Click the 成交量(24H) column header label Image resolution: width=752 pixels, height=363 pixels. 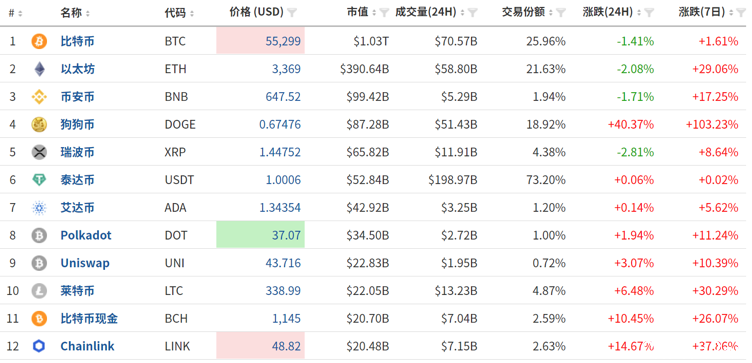[x=426, y=12]
